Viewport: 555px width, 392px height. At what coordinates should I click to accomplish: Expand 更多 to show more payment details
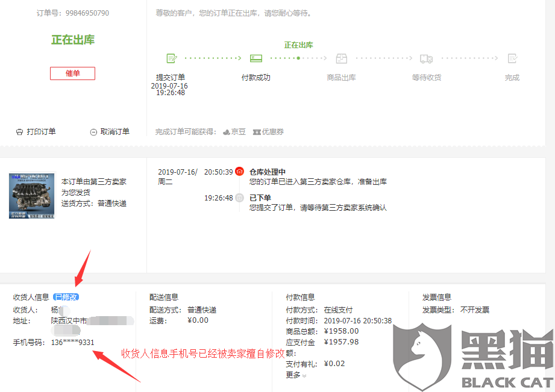tap(293, 375)
